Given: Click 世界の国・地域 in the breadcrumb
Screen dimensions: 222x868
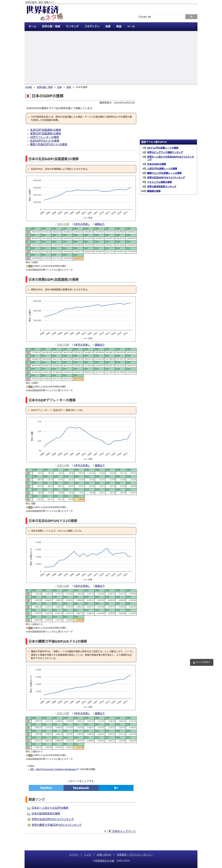Looking at the screenshot, I should coord(45,87).
